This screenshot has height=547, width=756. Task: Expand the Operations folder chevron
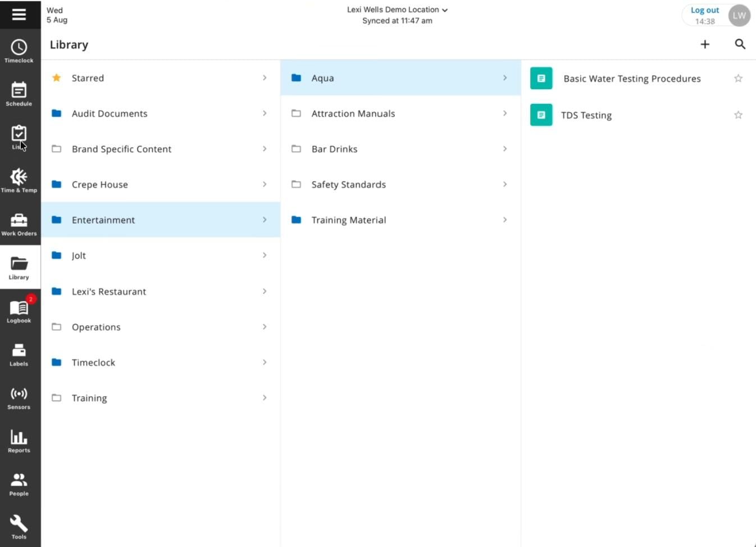[265, 327]
